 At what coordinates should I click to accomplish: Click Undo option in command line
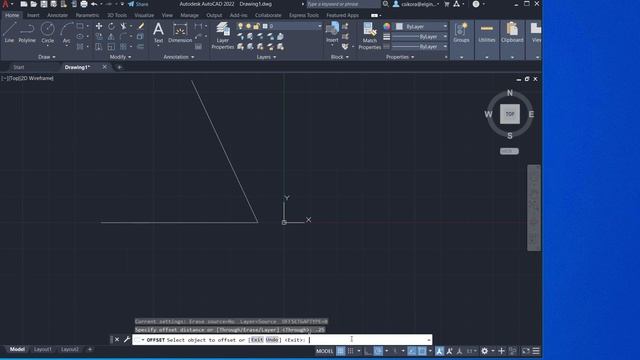tap(272, 340)
